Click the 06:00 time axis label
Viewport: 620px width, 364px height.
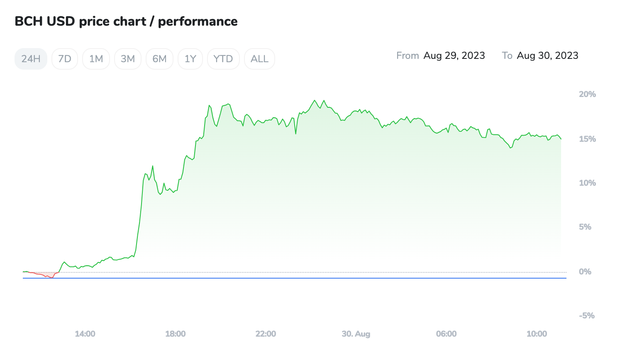[x=446, y=334]
